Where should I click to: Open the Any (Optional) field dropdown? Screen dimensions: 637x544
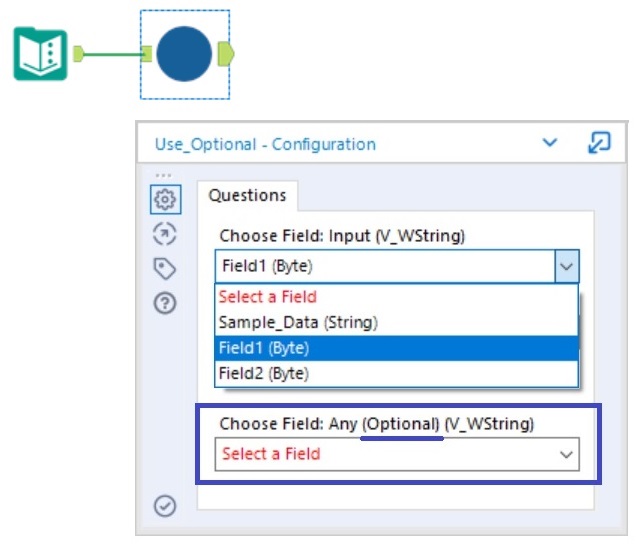[567, 454]
